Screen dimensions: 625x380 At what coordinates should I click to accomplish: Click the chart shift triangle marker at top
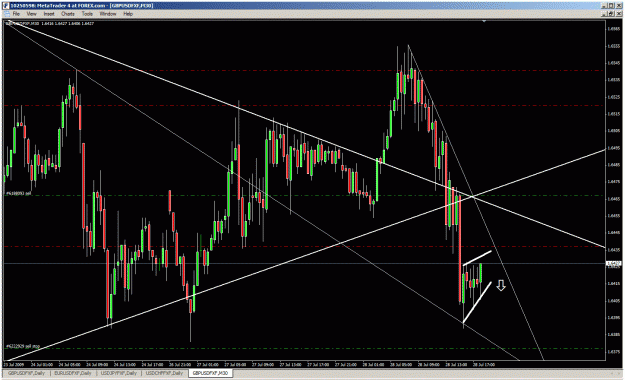tap(484, 21)
